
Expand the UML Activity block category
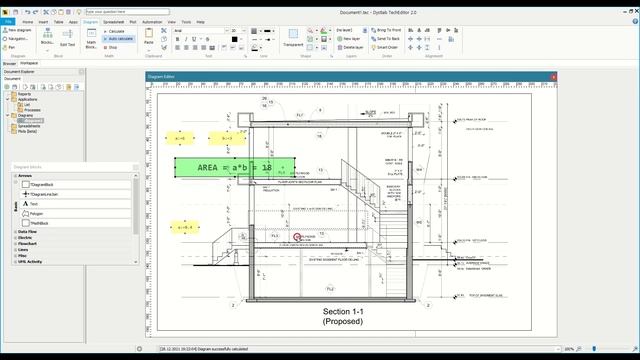pos(16,262)
